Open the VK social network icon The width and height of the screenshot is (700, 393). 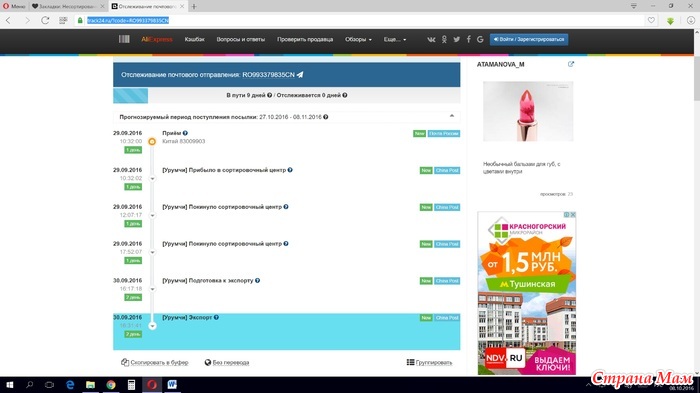[x=431, y=39]
